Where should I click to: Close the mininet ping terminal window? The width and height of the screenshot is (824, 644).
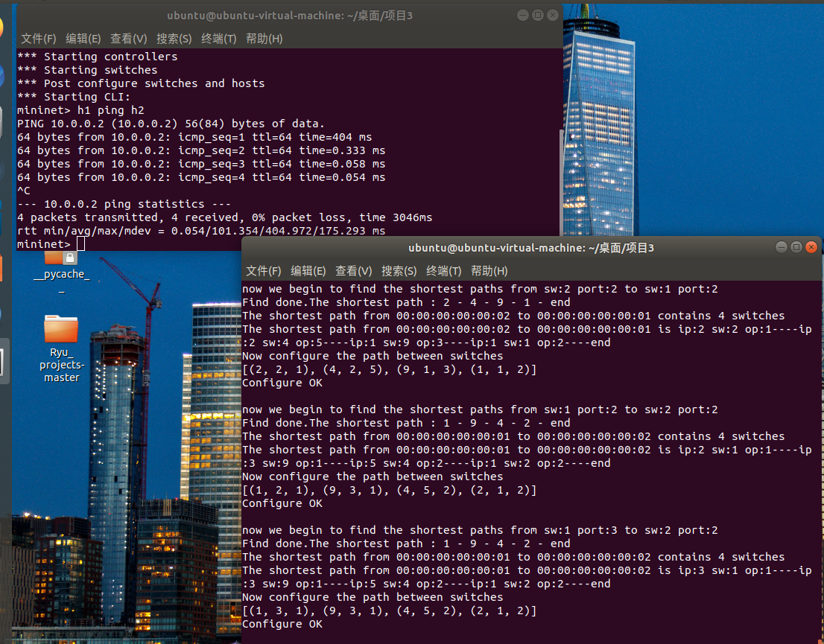(x=552, y=15)
